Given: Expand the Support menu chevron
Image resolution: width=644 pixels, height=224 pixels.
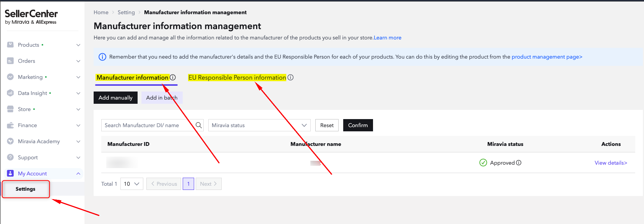Looking at the screenshot, I should pos(78,157).
